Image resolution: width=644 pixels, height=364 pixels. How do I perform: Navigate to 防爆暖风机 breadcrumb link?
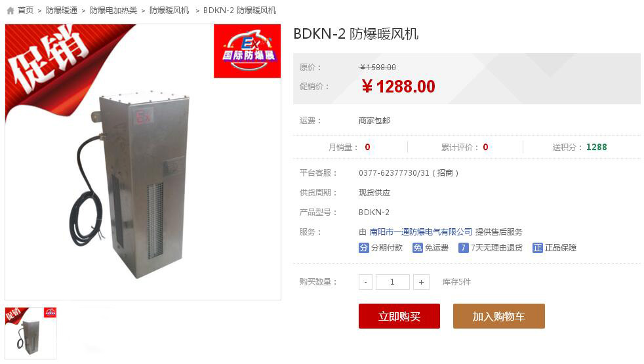[x=169, y=10]
